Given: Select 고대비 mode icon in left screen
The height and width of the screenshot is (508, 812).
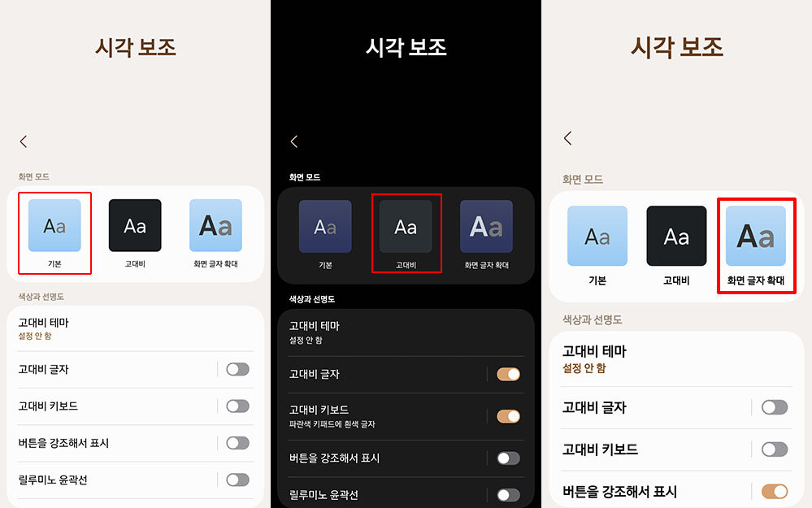Looking at the screenshot, I should click(x=135, y=225).
